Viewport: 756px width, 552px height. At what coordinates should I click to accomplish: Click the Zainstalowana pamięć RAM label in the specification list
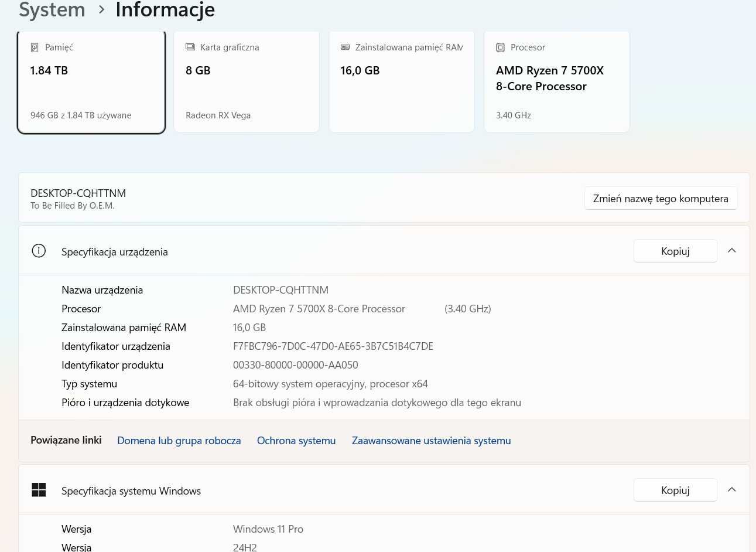click(124, 328)
